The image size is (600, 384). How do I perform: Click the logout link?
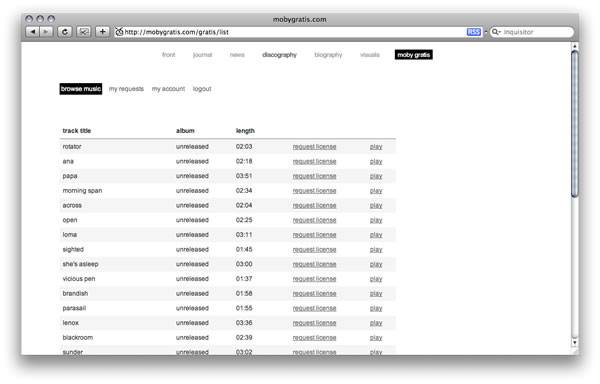pyautogui.click(x=202, y=89)
